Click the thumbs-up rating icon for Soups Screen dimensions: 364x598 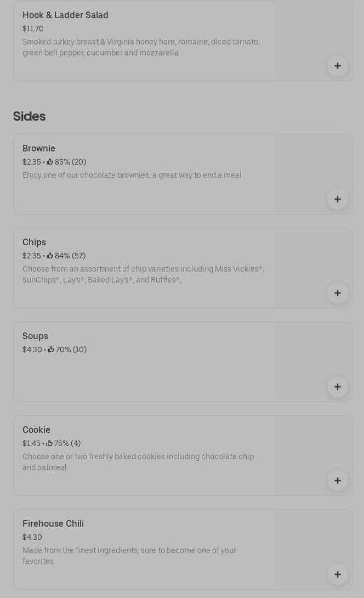[x=51, y=349]
